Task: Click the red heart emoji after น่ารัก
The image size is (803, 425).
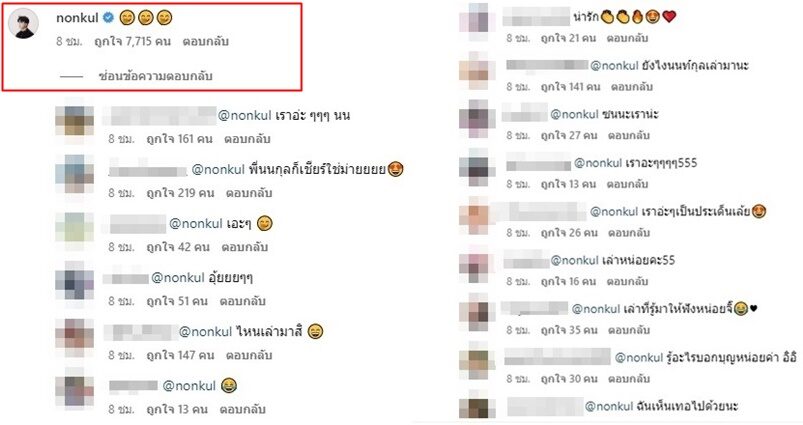Action: 669,17
